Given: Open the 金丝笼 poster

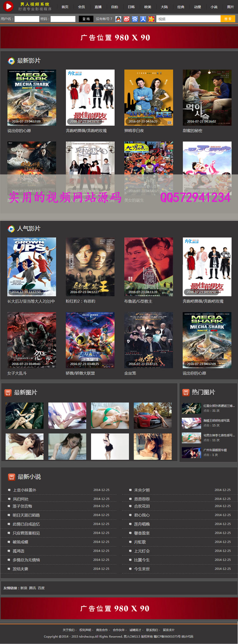Looking at the screenshot, I should pos(149,340).
